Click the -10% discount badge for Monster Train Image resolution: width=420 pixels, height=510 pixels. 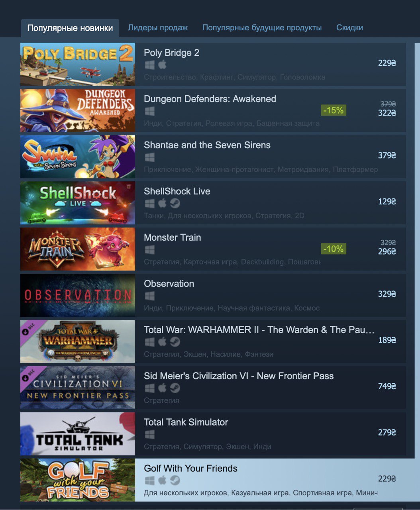pos(334,249)
